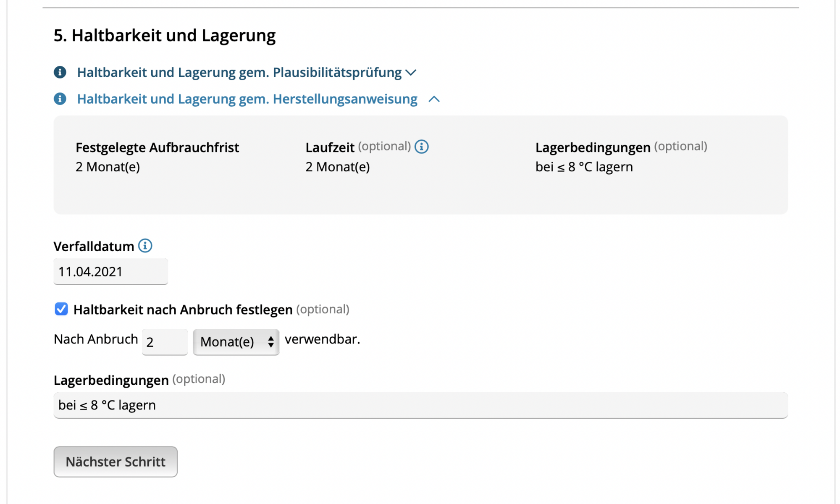Click the Festgelegte Aufbrauchfrist 2 Monat(e) value
This screenshot has height=504, width=840.
tap(108, 167)
